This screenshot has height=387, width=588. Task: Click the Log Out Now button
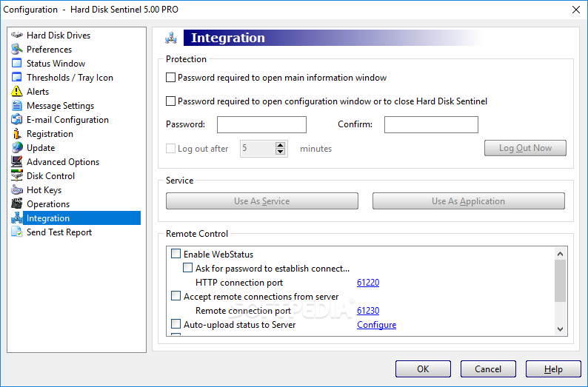coord(525,148)
